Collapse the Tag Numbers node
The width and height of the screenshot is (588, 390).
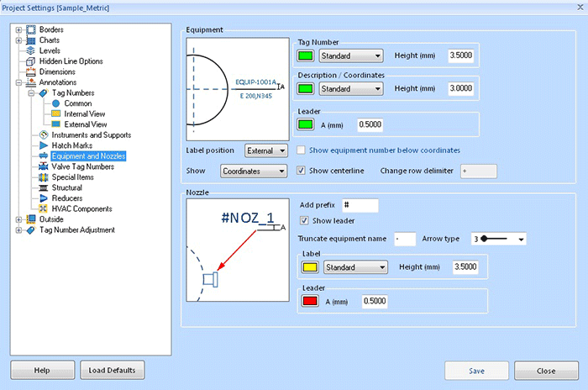(x=31, y=92)
